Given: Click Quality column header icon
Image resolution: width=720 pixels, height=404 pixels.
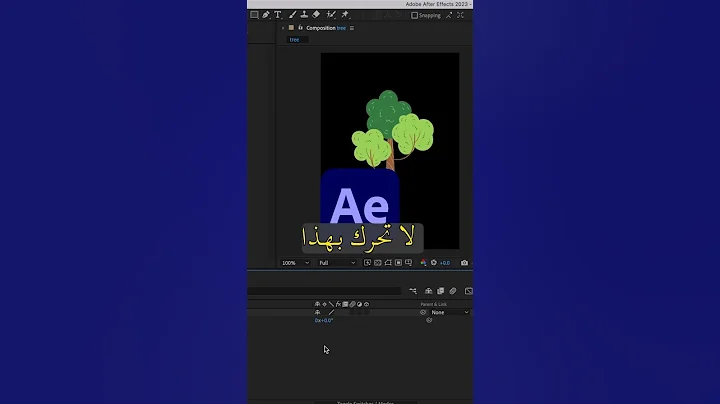Looking at the screenshot, I should tap(331, 304).
